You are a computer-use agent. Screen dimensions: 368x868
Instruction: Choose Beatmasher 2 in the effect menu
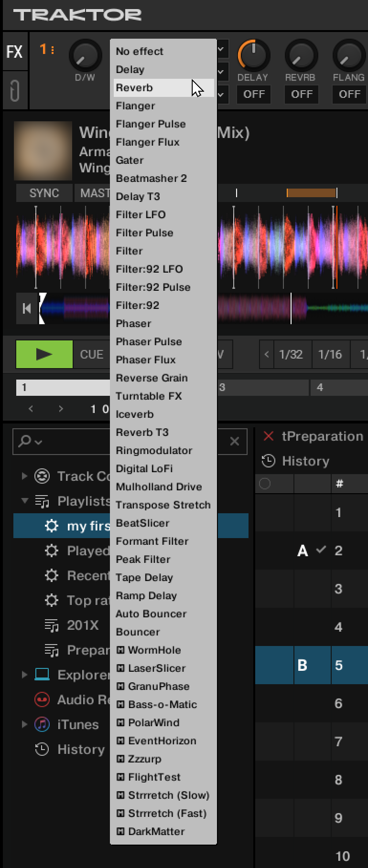click(151, 179)
